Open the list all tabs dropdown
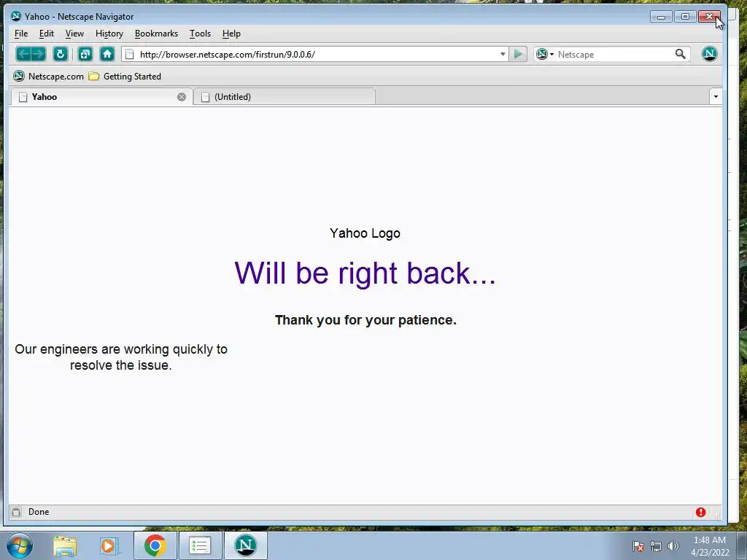 (716, 97)
